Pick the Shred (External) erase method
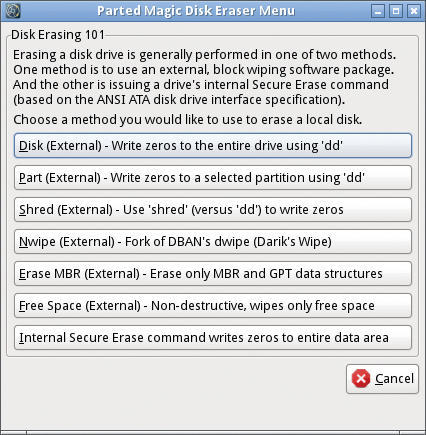 (x=213, y=210)
